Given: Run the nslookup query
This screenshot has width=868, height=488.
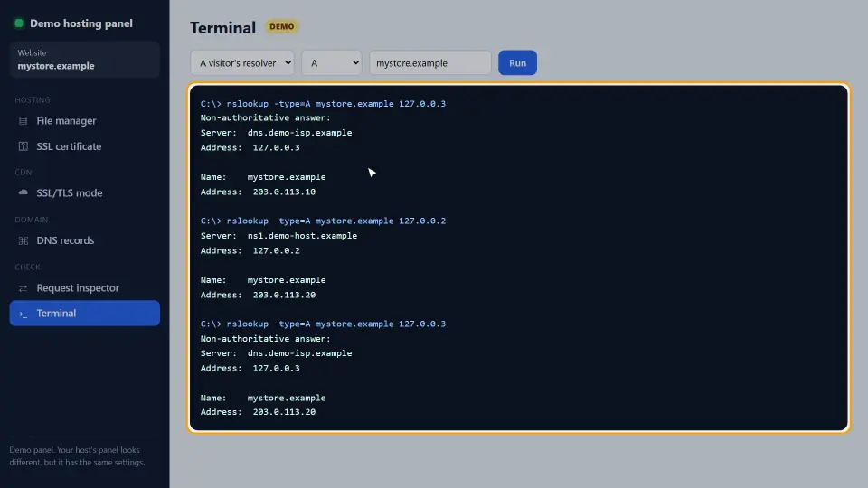Looking at the screenshot, I should [517, 62].
